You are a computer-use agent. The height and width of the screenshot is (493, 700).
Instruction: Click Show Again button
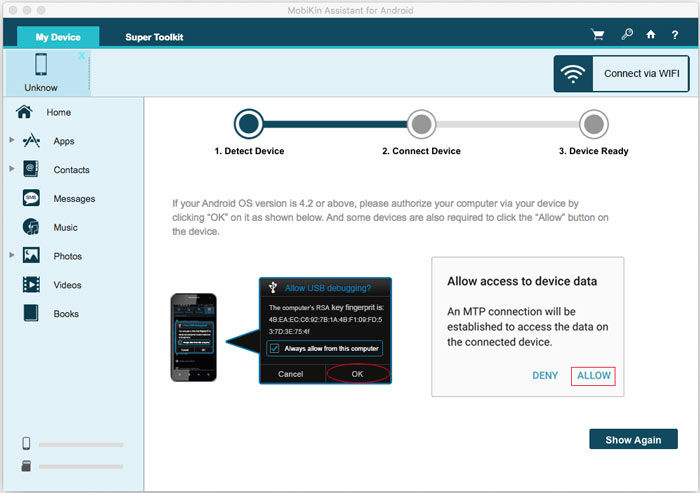coord(633,439)
